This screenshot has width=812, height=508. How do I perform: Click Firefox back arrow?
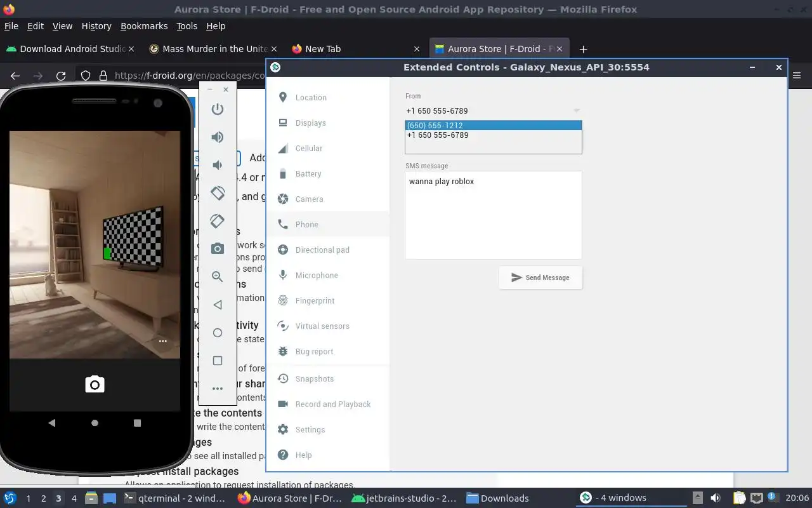pyautogui.click(x=15, y=76)
